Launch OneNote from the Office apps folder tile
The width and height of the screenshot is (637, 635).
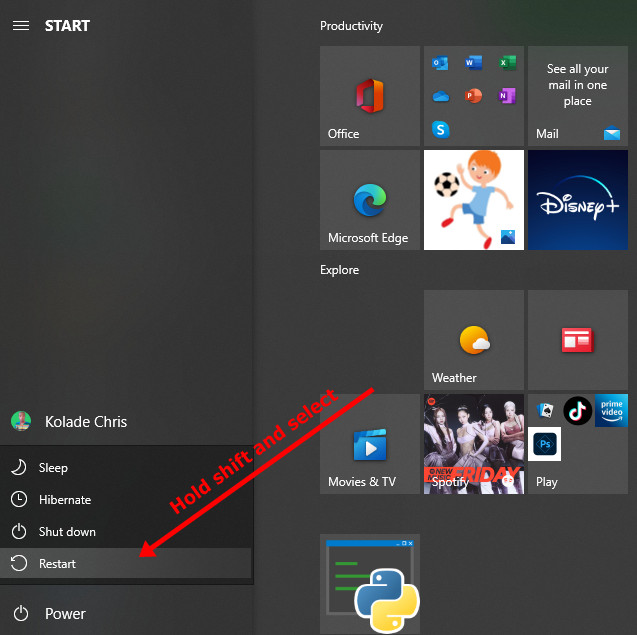pyautogui.click(x=507, y=96)
